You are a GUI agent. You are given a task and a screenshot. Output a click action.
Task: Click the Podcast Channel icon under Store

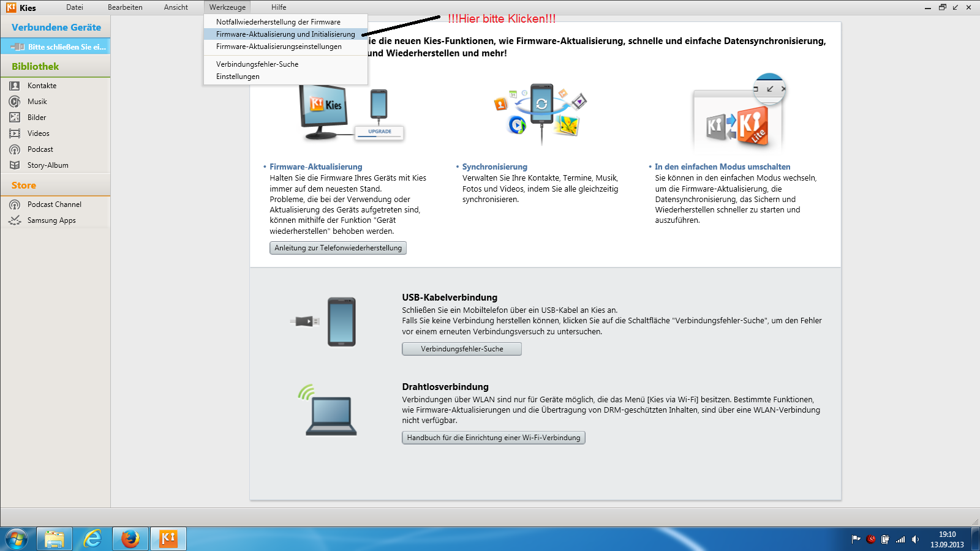tap(15, 204)
